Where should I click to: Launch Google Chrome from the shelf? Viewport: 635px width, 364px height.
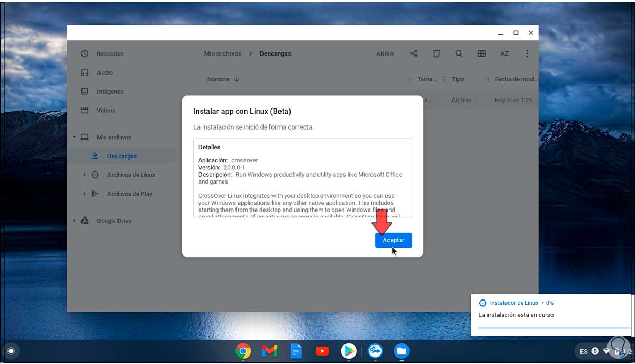(x=243, y=351)
